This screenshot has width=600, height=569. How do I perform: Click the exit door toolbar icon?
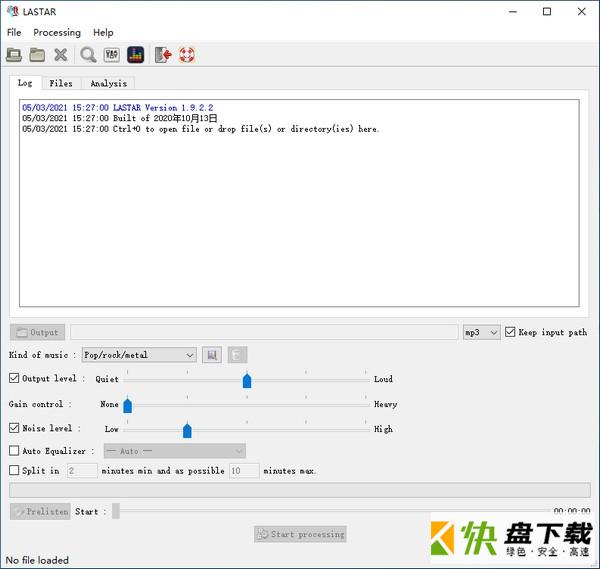(163, 55)
